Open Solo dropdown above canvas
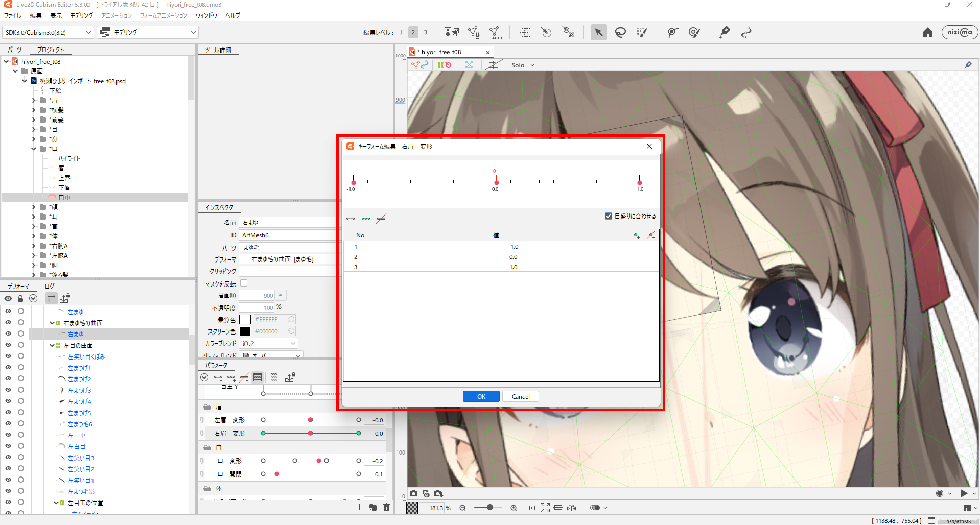This screenshot has width=980, height=525. point(523,65)
